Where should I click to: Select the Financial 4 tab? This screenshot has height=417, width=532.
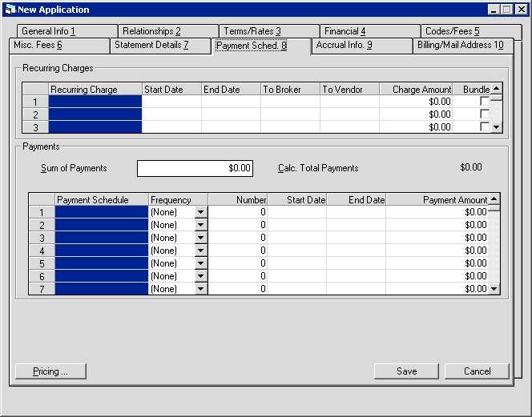[x=370, y=31]
